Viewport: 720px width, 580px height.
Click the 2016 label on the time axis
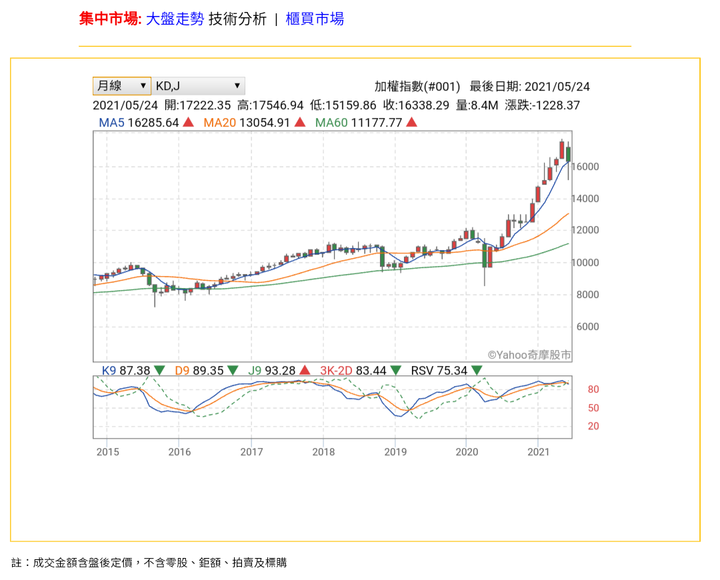[180, 452]
